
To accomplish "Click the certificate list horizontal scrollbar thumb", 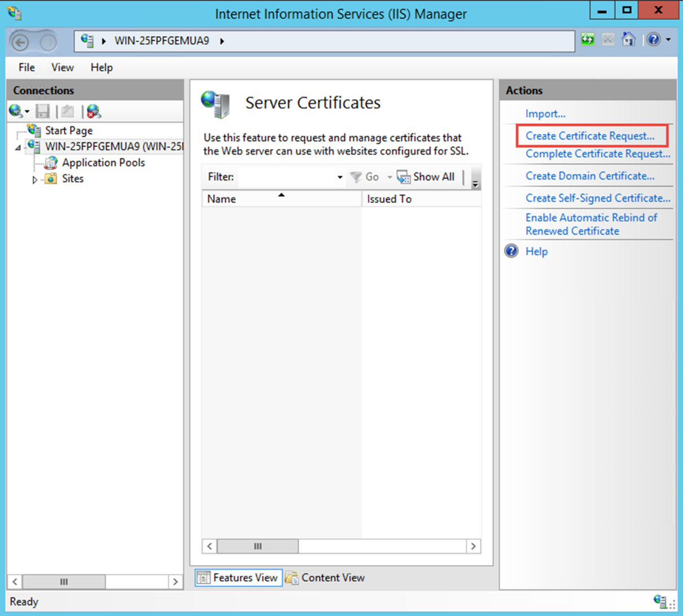I will tap(258, 546).
